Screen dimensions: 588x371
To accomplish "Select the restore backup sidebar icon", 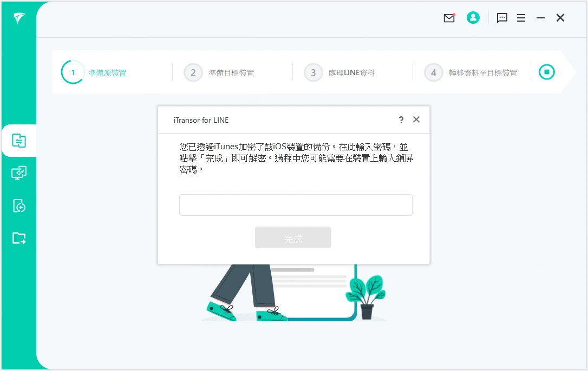I will [19, 206].
